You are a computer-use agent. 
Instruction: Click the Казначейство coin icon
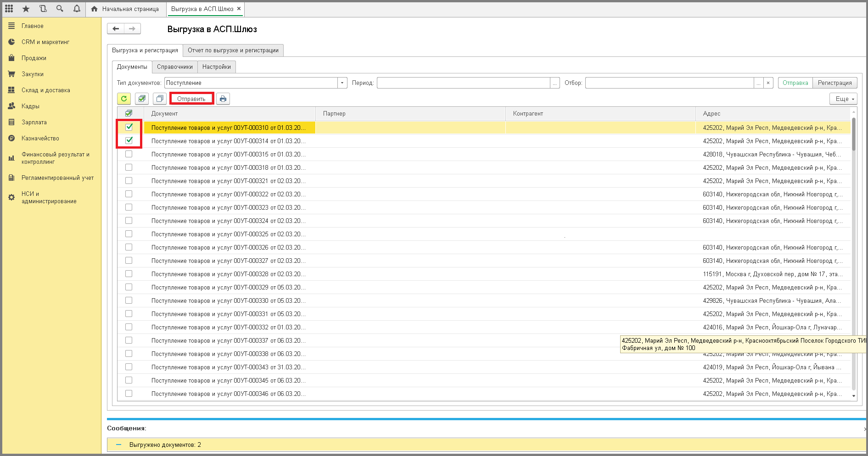point(11,138)
